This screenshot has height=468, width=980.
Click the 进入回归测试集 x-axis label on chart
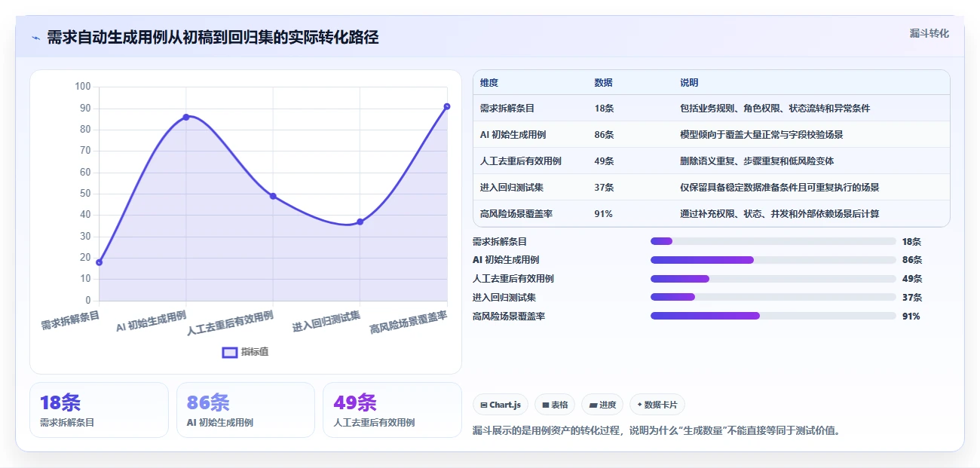point(326,321)
